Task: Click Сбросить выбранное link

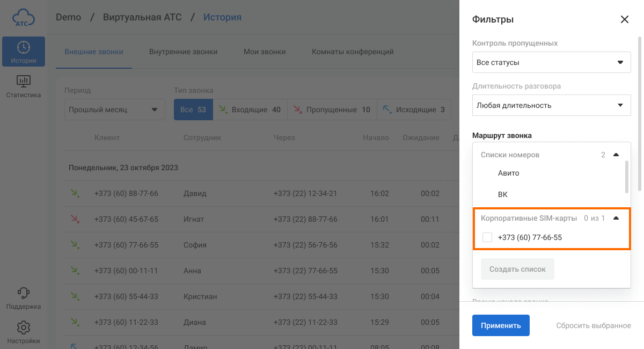Action: point(593,325)
